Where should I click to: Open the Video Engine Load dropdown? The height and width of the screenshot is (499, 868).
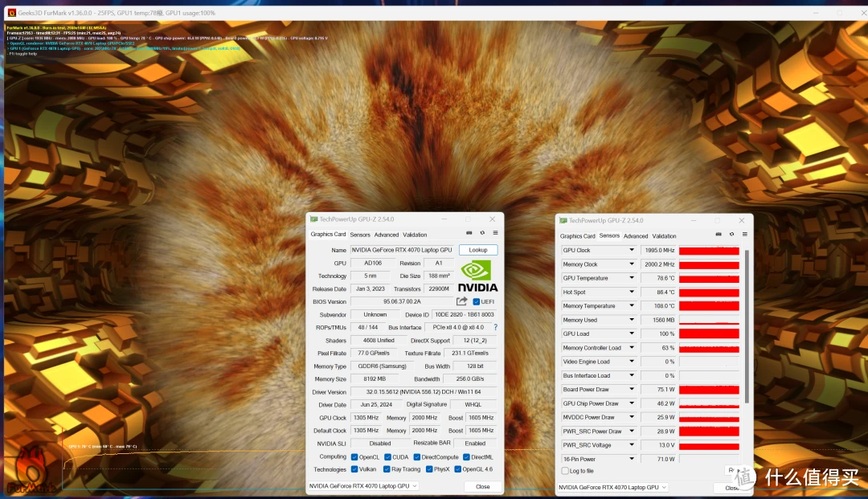pos(632,362)
